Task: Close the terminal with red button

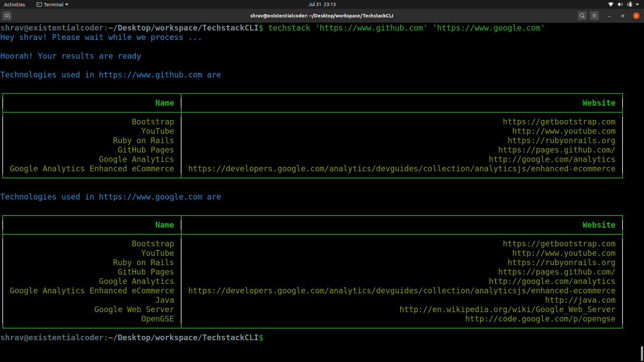Action: pos(636,16)
